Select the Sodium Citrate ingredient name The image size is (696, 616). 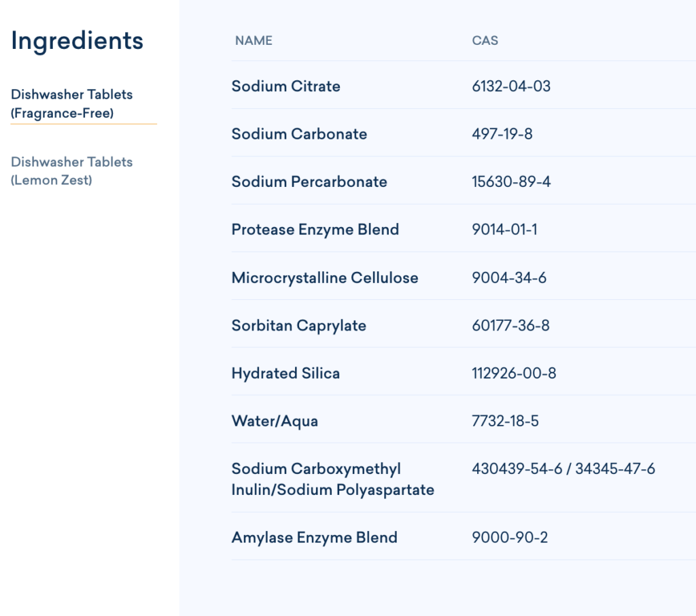(x=285, y=86)
